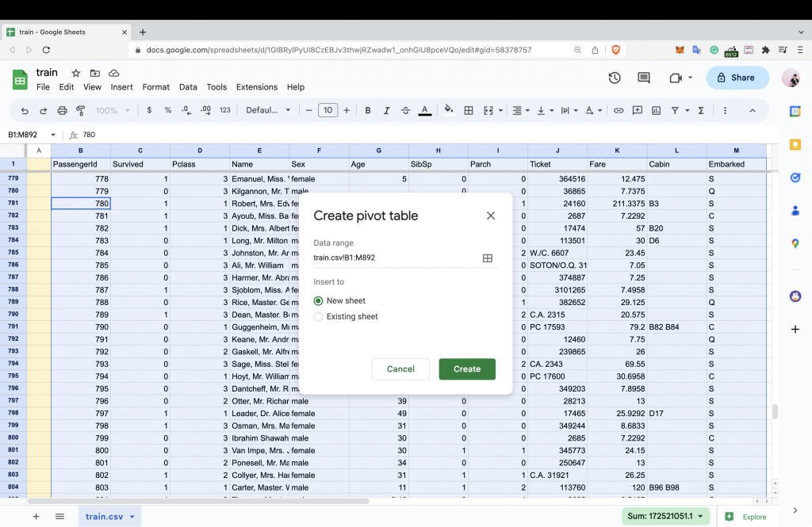Click the Meet camera icon
The image size is (812, 527).
(676, 78)
